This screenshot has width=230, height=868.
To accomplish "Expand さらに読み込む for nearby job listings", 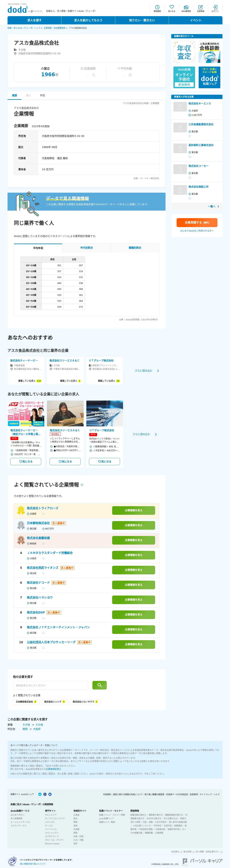I will (145, 434).
